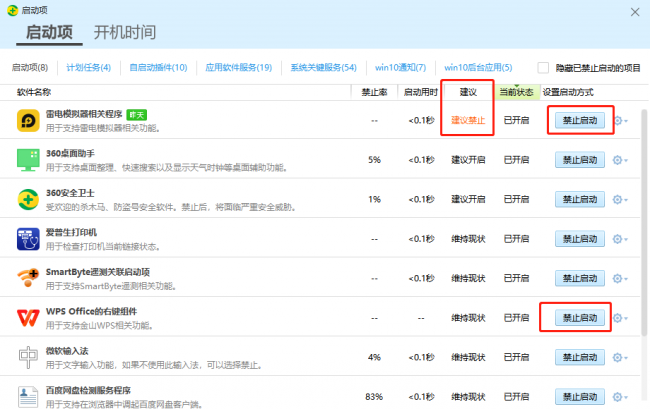Open gear settings dropdown for 爱普生打印机
Screen dimensions: 650x409
[621, 239]
